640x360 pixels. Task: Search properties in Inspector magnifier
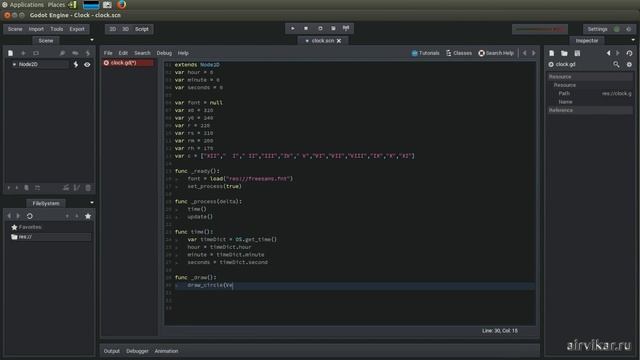pos(616,64)
